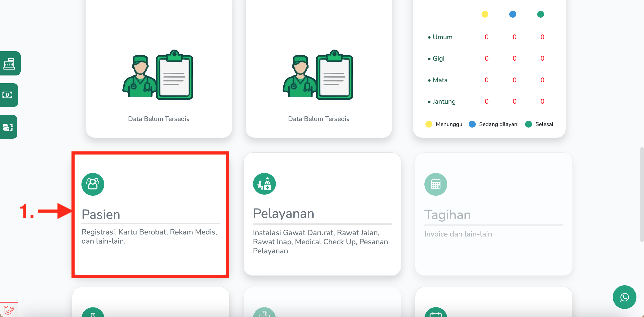Viewport: 644px width, 317px height.
Task: Click the blue Sedang dilayani legend dot
Action: [472, 124]
